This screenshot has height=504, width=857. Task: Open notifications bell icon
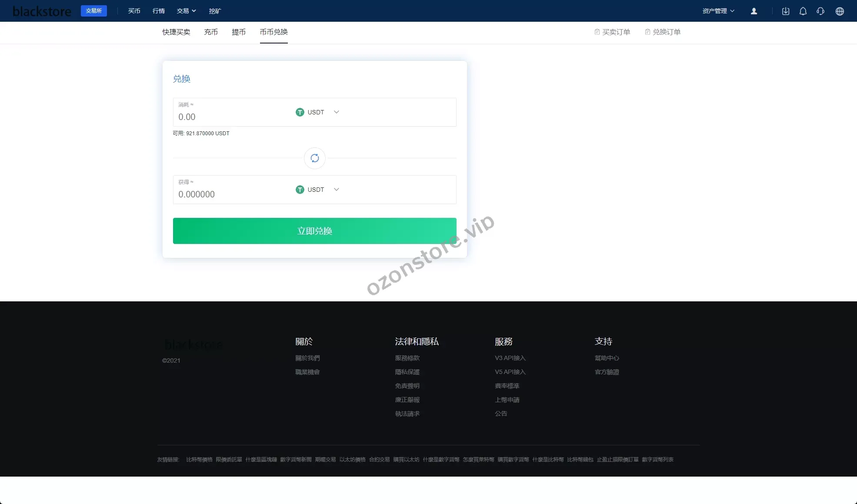pyautogui.click(x=803, y=11)
